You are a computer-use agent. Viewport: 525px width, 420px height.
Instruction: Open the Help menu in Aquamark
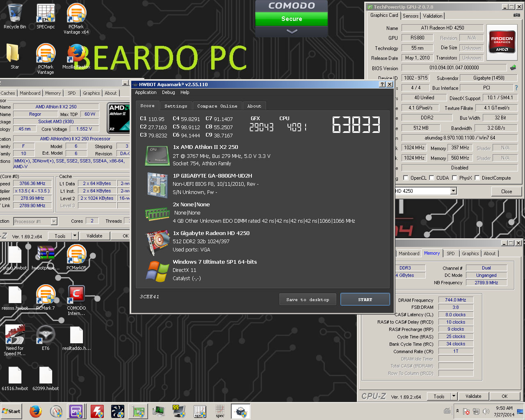185,92
